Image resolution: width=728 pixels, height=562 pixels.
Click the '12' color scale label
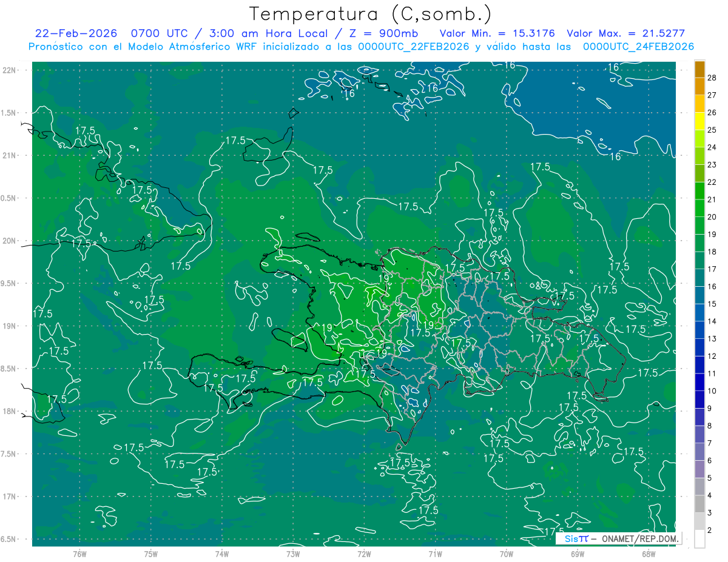pyautogui.click(x=712, y=356)
